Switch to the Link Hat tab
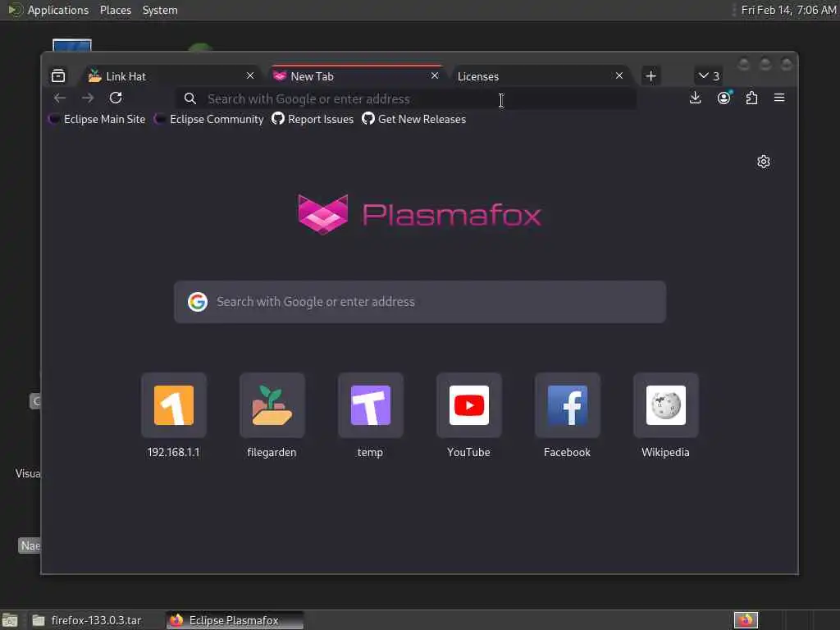 (171, 76)
